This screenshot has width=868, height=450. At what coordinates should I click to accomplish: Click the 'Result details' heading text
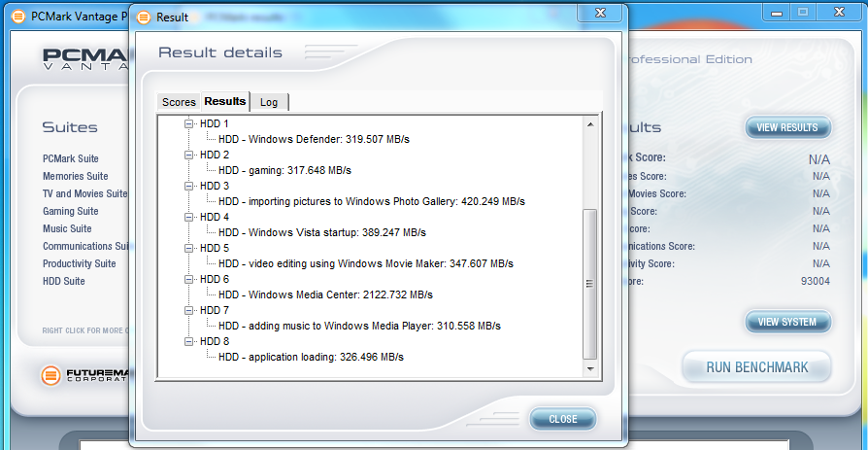[220, 52]
